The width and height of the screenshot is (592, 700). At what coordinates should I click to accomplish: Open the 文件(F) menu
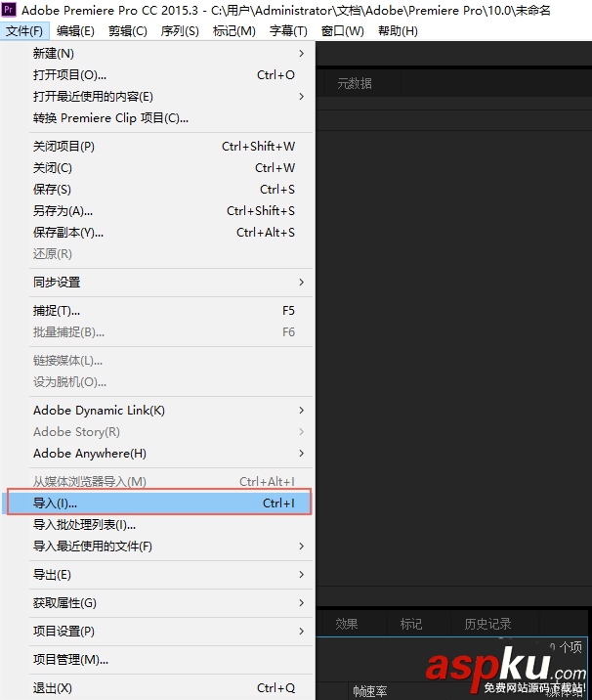(x=24, y=31)
